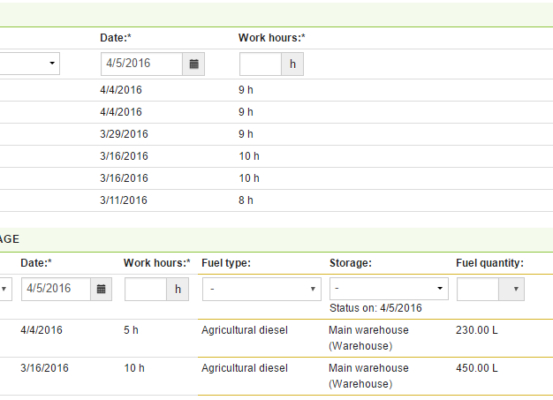Screen dimensions: 553x400
Task: Select the 4/4/2016 Agricultural diesel row
Action: coord(276,338)
